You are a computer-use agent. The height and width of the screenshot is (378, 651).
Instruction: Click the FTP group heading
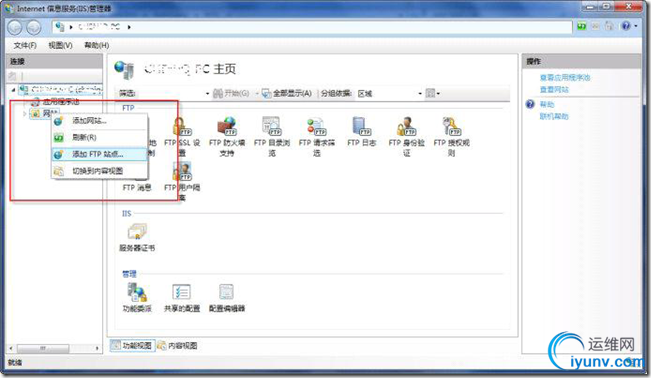128,108
